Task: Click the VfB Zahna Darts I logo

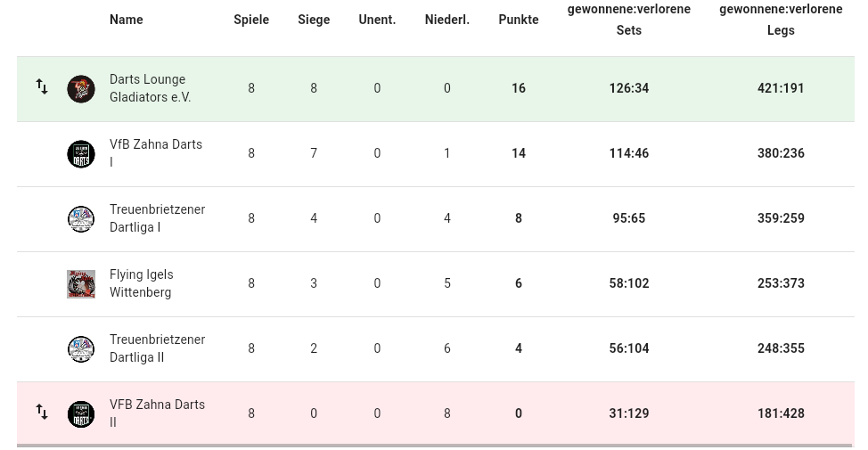Action: pos(81,154)
